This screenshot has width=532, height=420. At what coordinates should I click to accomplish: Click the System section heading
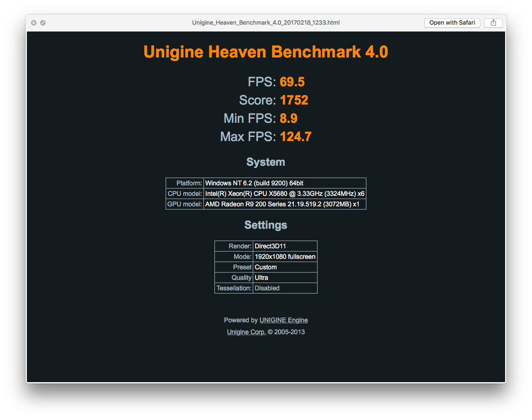(x=266, y=162)
